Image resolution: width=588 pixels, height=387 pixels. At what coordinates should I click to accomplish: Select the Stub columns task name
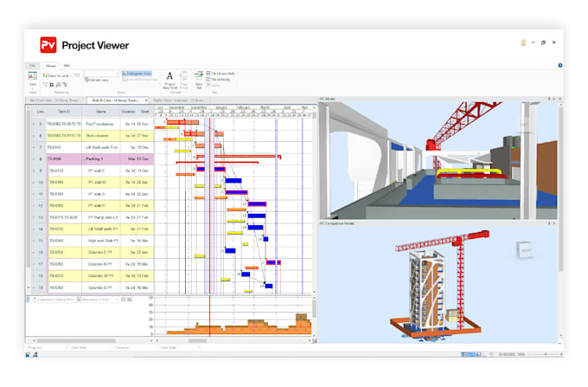pyautogui.click(x=97, y=136)
